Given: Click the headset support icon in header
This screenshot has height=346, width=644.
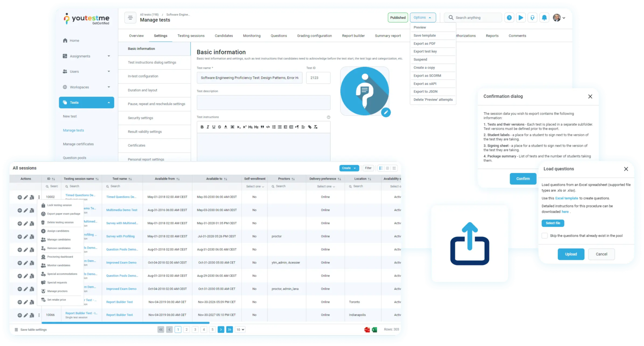Looking at the screenshot, I should (533, 18).
